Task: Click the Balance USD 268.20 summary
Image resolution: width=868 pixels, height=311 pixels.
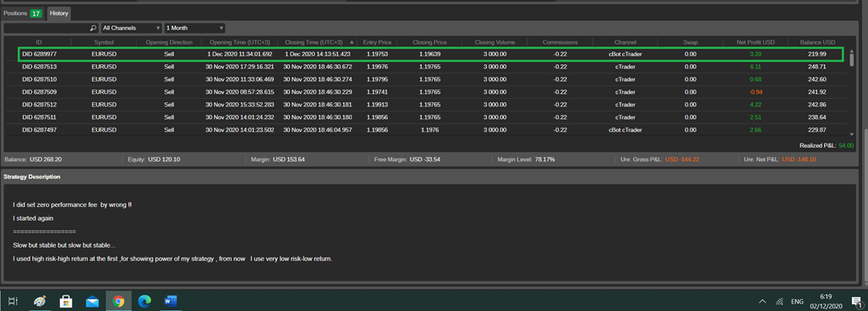Action: click(x=33, y=160)
